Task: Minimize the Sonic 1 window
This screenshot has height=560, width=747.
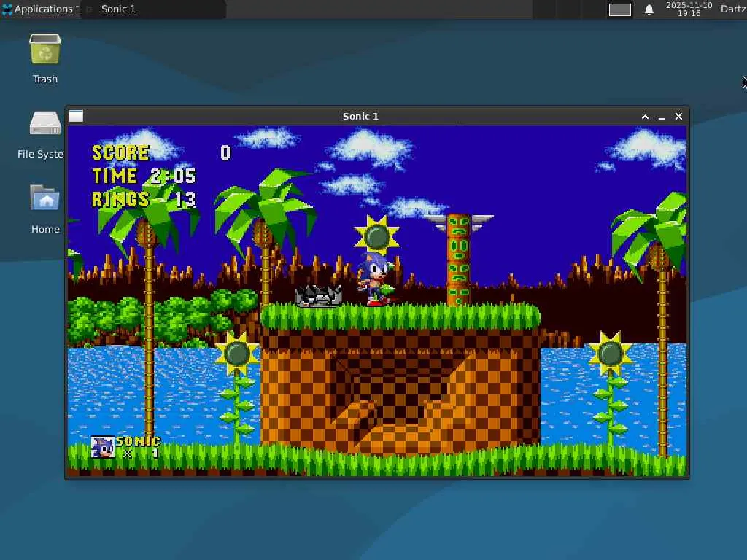Action: click(x=662, y=117)
